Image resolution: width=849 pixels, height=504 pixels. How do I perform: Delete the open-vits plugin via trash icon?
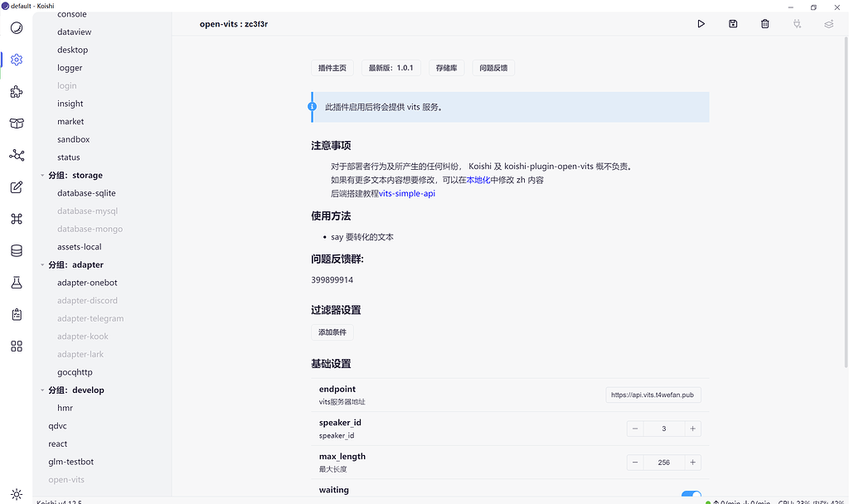[x=764, y=24]
